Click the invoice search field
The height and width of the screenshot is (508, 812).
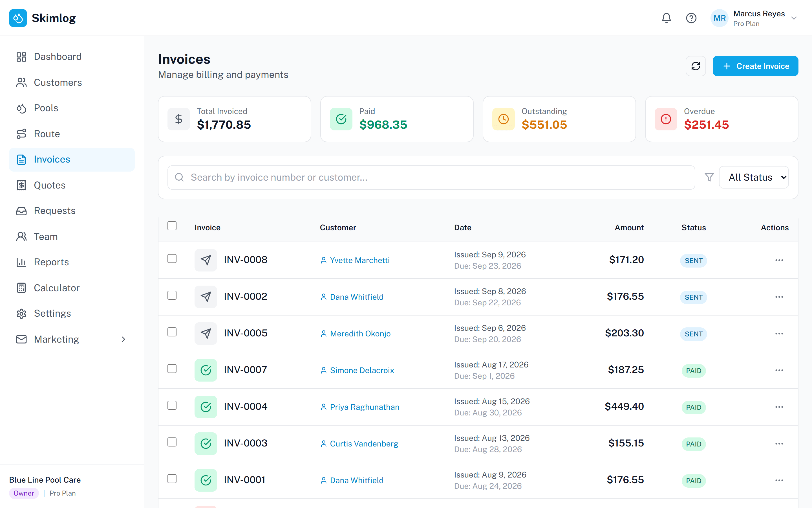click(x=431, y=178)
